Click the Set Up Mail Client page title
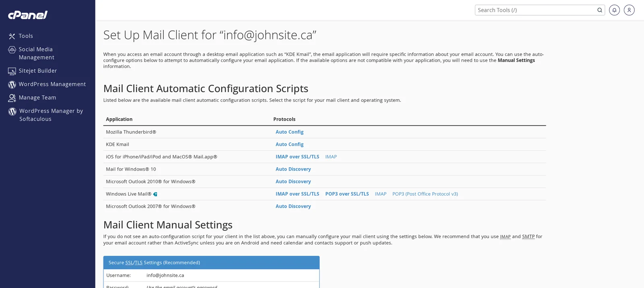The image size is (644, 288). (210, 35)
